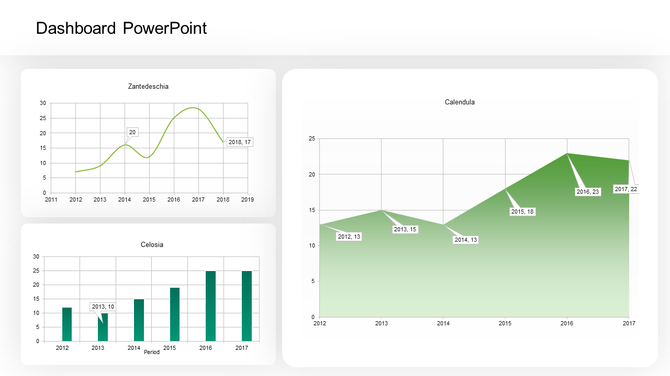Viewport: 670px width, 376px height.
Task: Select the "20" data label on Zantedeschia line
Action: click(132, 132)
